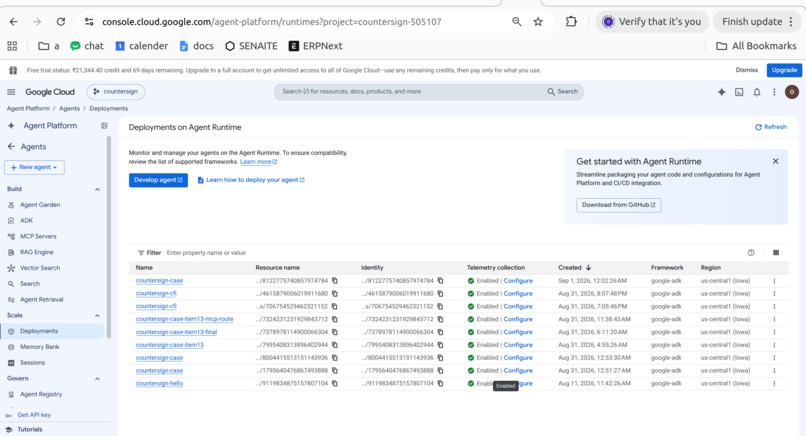Go back using the Agents arrow
Viewport: 806px width, 436px height.
(11, 147)
